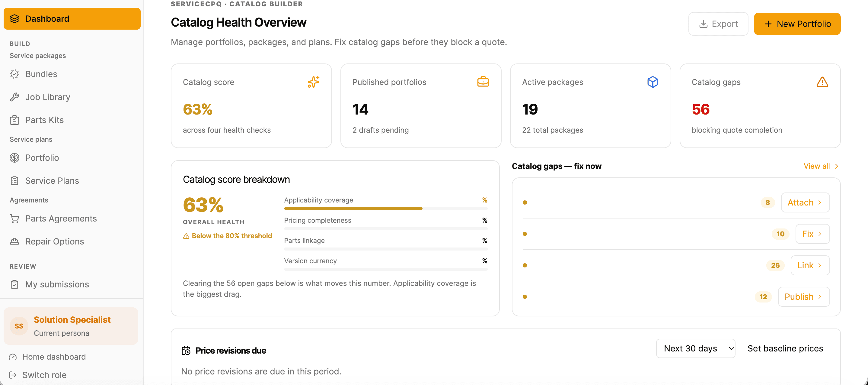Click the Repair Options hard-hat icon

(x=14, y=241)
